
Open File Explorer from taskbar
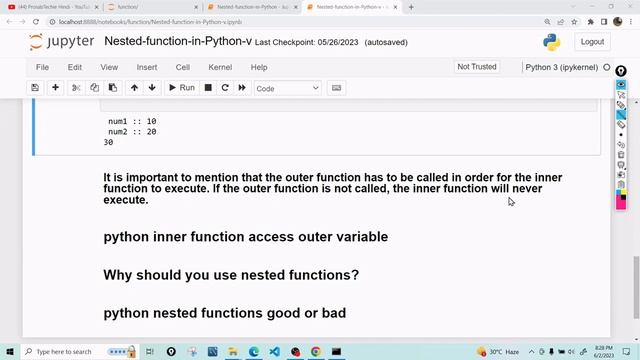tap(233, 351)
